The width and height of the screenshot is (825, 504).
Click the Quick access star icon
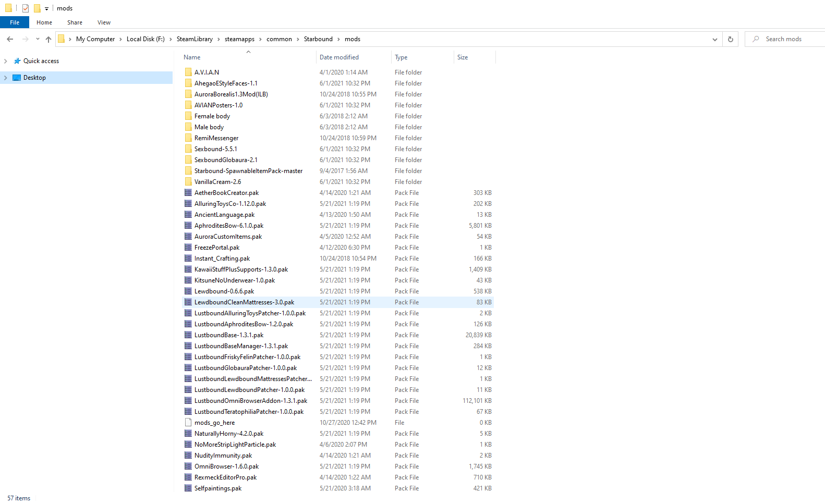coord(17,61)
